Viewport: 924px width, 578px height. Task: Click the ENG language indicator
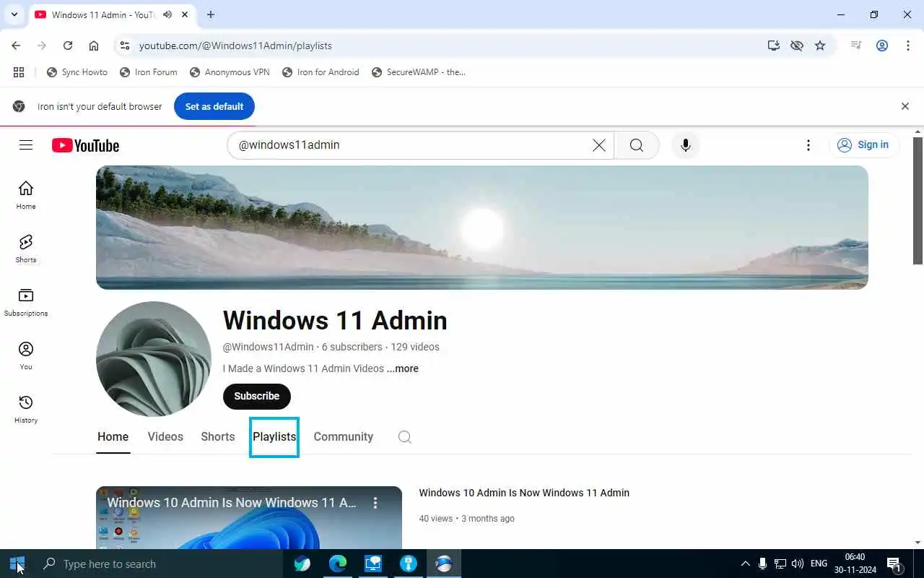(x=819, y=564)
